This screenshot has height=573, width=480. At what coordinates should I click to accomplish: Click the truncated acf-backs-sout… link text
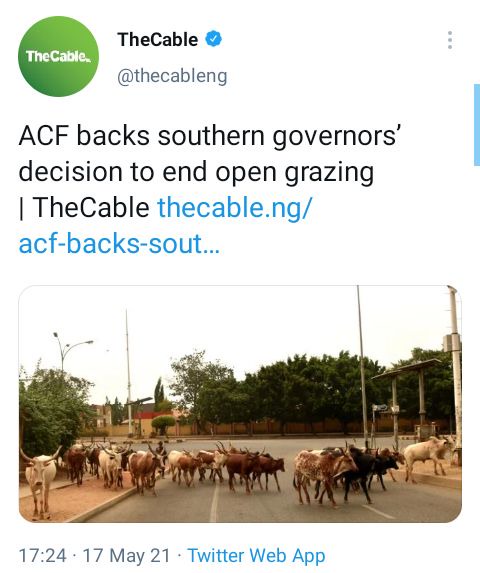point(119,243)
